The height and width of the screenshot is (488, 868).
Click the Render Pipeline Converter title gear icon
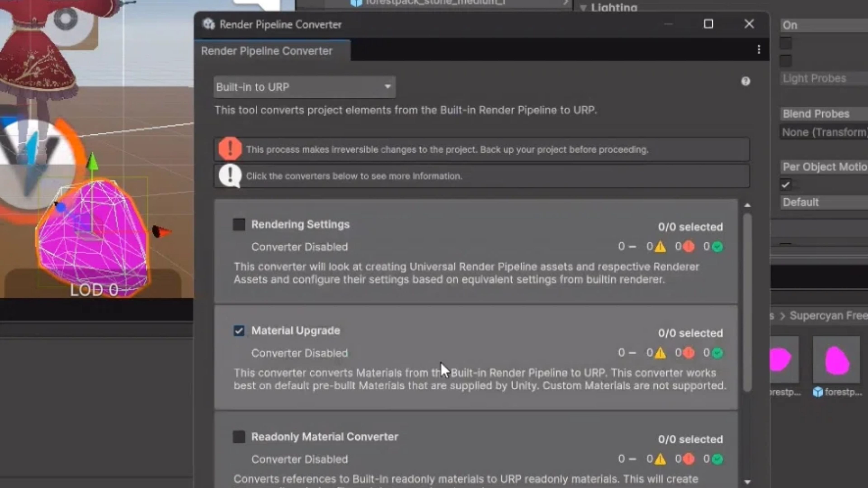coord(209,24)
